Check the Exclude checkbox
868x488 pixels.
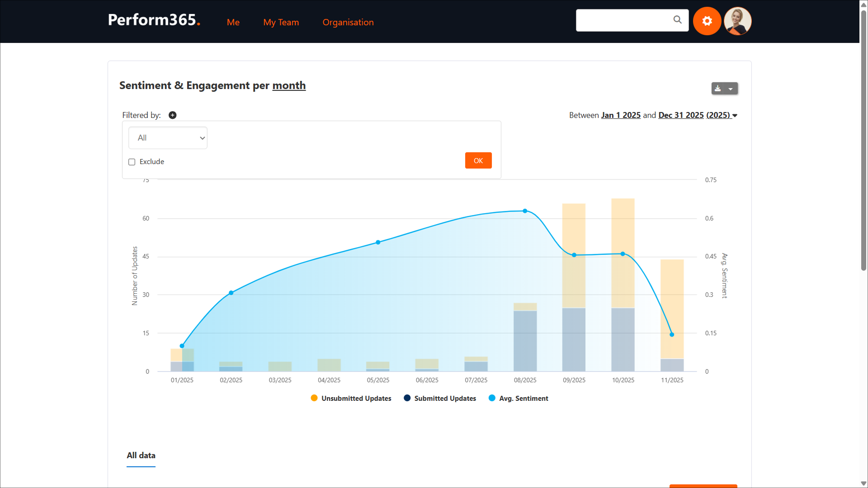132,162
